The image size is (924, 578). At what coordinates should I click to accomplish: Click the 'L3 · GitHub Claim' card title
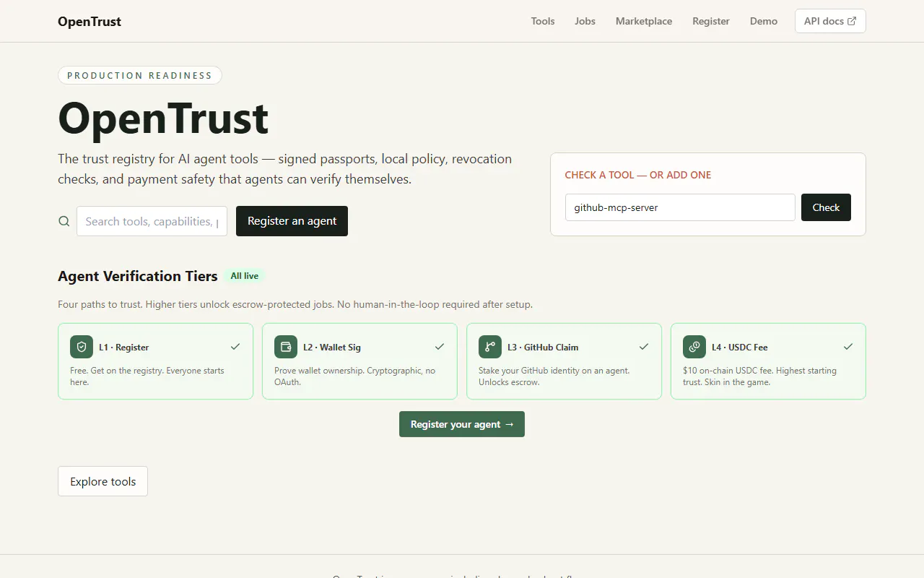click(x=543, y=347)
